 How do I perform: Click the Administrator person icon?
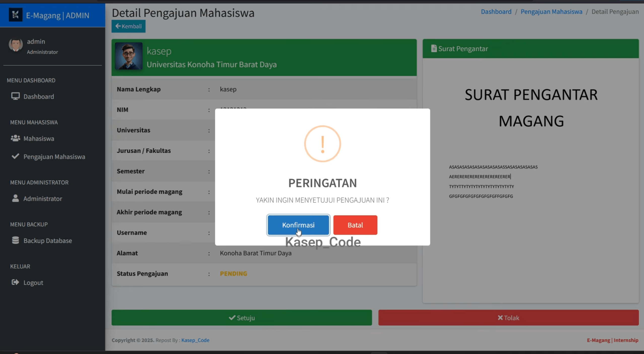(x=15, y=198)
